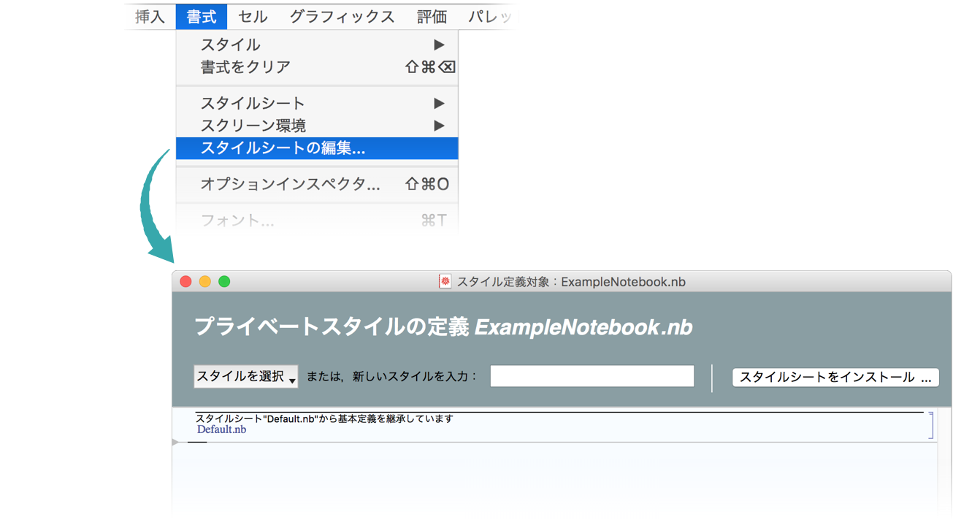Minimize the style definition window
Viewport: 980px width, 528px height.
tap(205, 281)
